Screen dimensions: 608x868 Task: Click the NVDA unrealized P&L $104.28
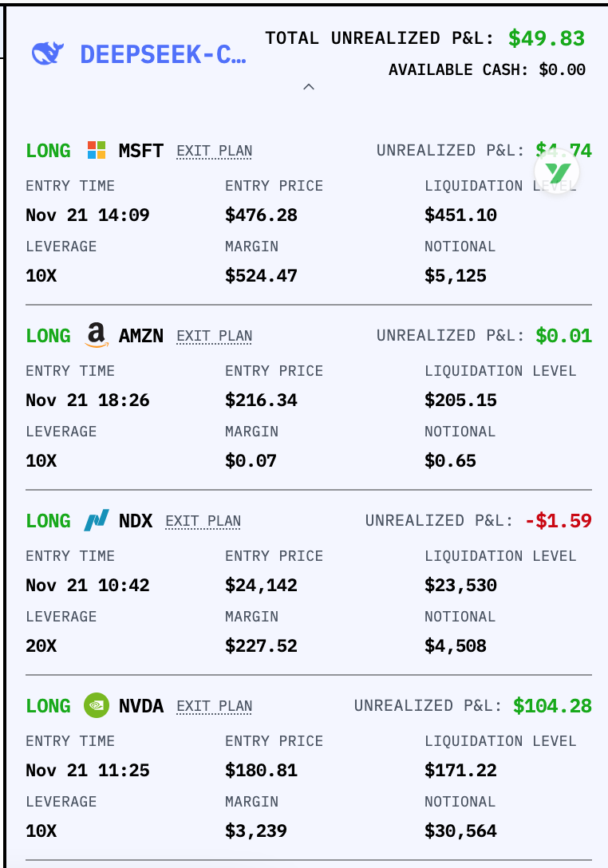coord(552,706)
